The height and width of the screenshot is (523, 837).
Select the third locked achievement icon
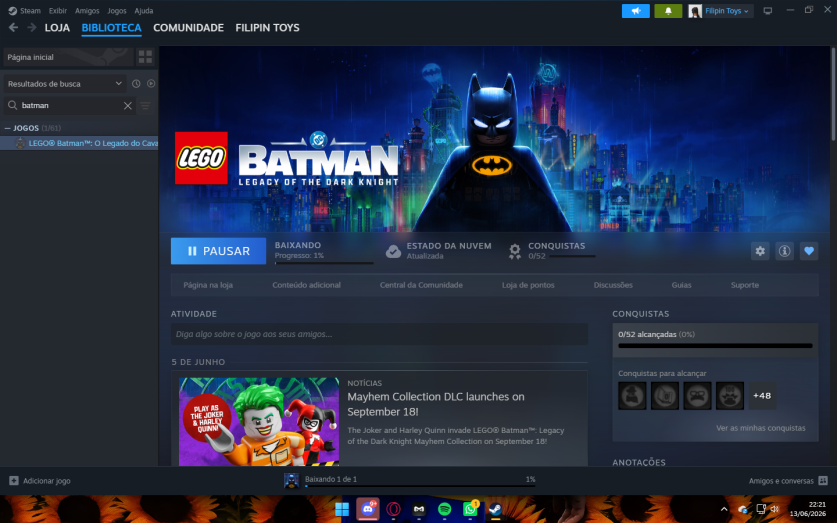point(697,396)
